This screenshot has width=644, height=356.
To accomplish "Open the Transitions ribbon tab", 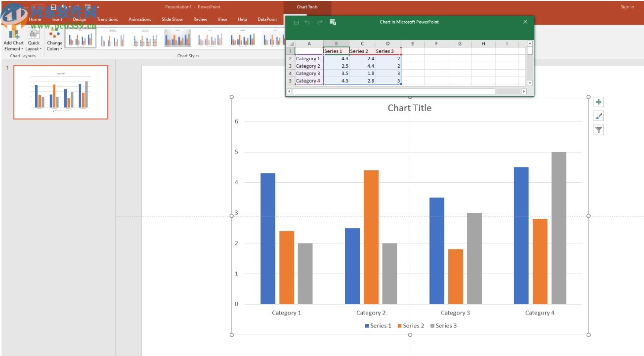I will click(107, 19).
